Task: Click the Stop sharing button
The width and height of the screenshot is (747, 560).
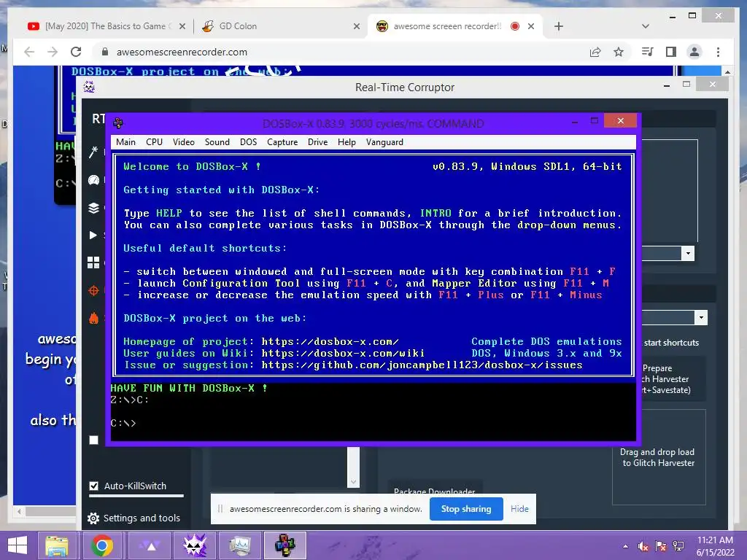Action: click(466, 508)
